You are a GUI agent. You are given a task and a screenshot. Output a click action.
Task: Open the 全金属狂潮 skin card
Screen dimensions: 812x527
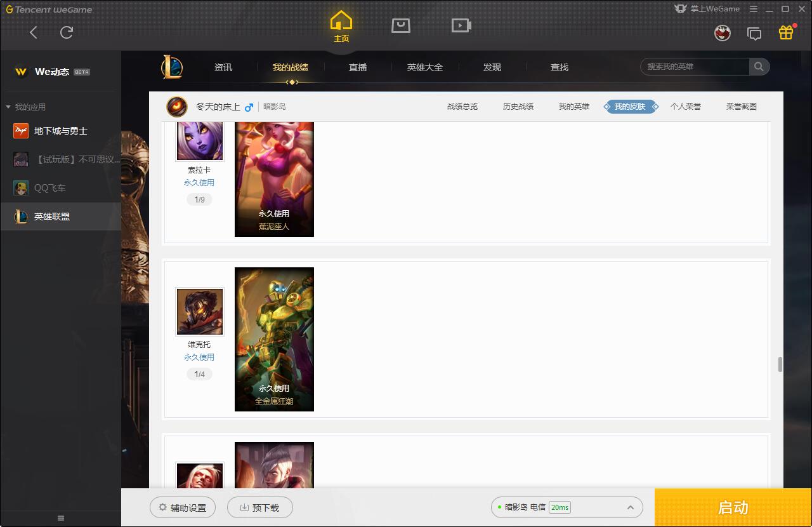pyautogui.click(x=274, y=339)
